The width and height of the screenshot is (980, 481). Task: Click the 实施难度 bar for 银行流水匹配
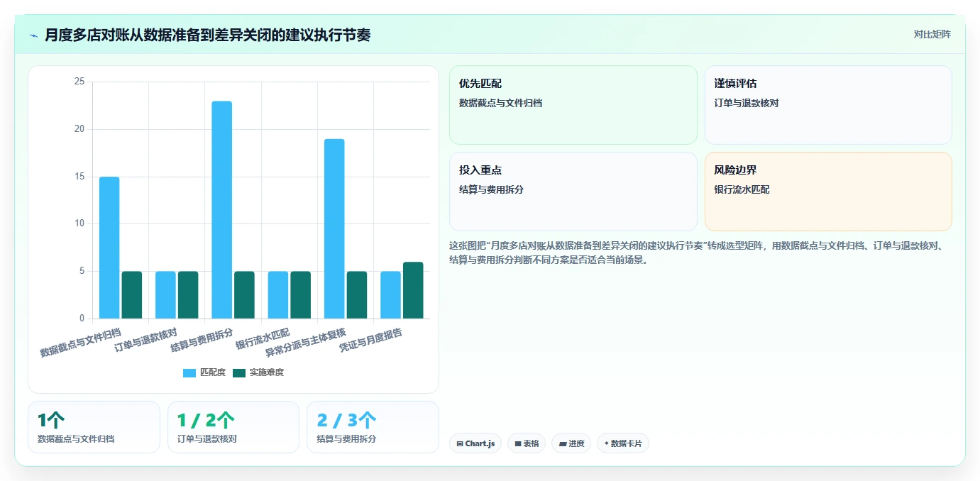(x=301, y=295)
